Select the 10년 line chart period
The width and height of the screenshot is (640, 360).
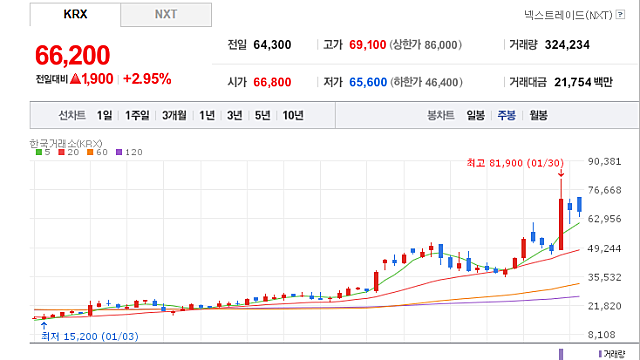tap(293, 116)
